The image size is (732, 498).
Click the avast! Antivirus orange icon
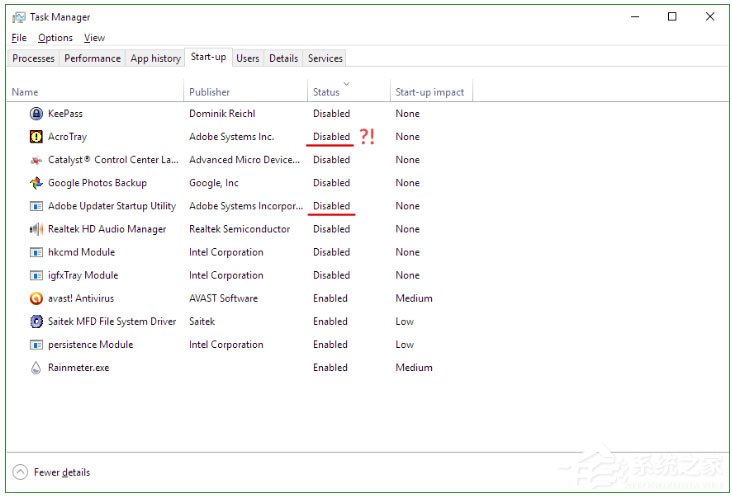pyautogui.click(x=36, y=298)
